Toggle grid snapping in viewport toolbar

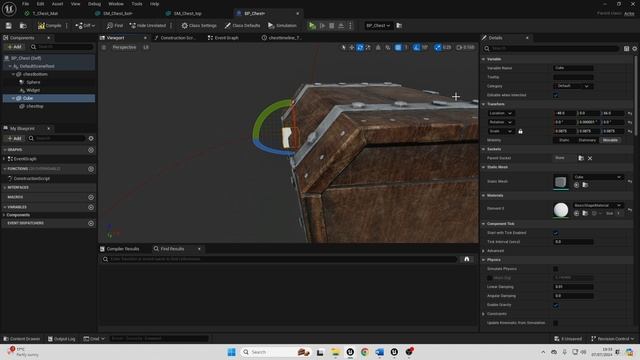398,47
